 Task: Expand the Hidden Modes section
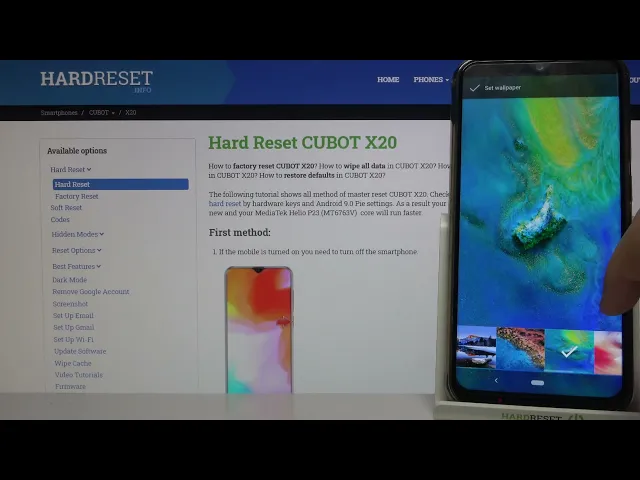click(78, 234)
